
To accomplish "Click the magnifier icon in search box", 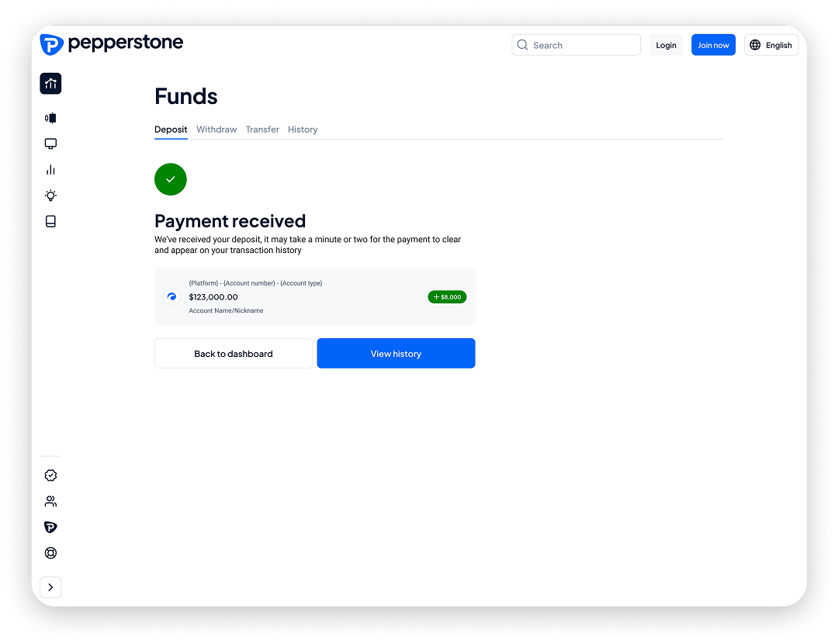I will click(x=523, y=45).
